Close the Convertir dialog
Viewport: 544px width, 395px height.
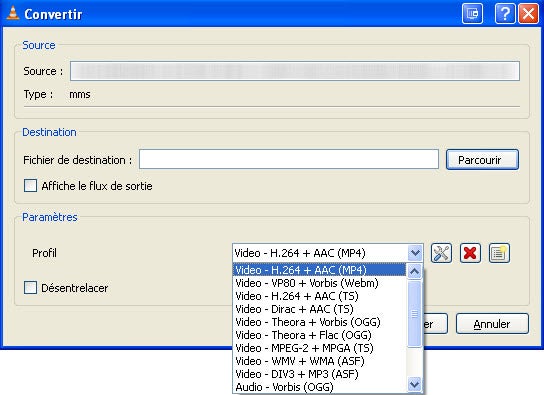tap(528, 14)
